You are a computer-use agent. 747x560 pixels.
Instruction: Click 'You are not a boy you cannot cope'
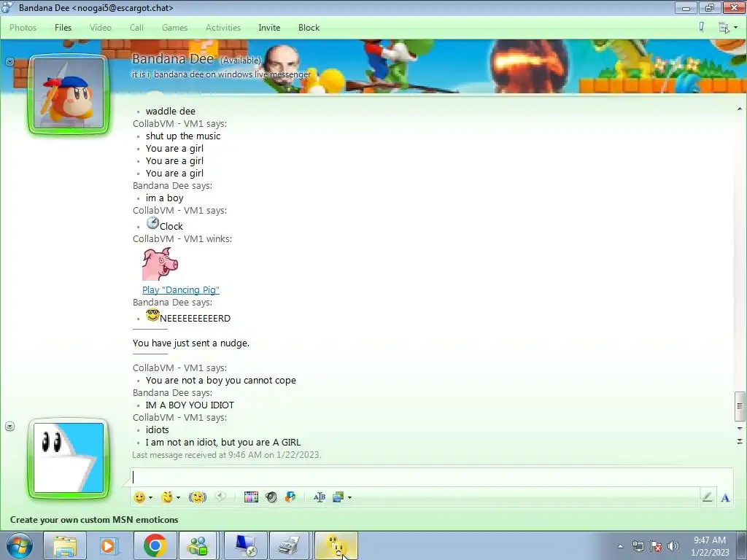point(220,381)
